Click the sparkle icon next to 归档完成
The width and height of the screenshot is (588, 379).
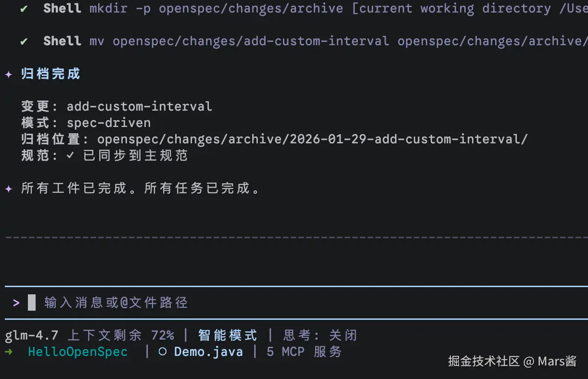pyautogui.click(x=9, y=75)
